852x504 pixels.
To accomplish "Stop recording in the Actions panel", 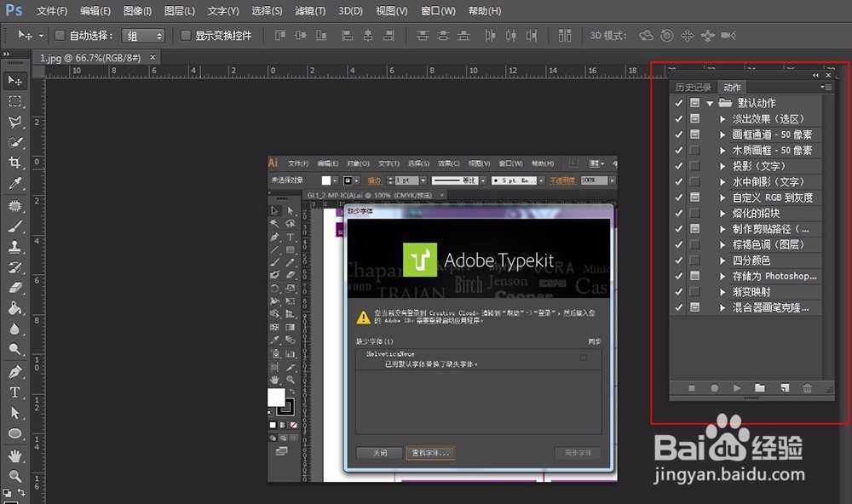I will click(x=692, y=387).
